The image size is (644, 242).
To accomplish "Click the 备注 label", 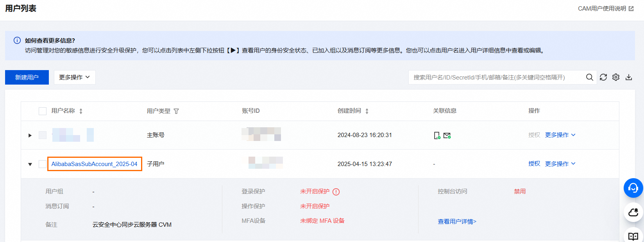I will 51,225.
